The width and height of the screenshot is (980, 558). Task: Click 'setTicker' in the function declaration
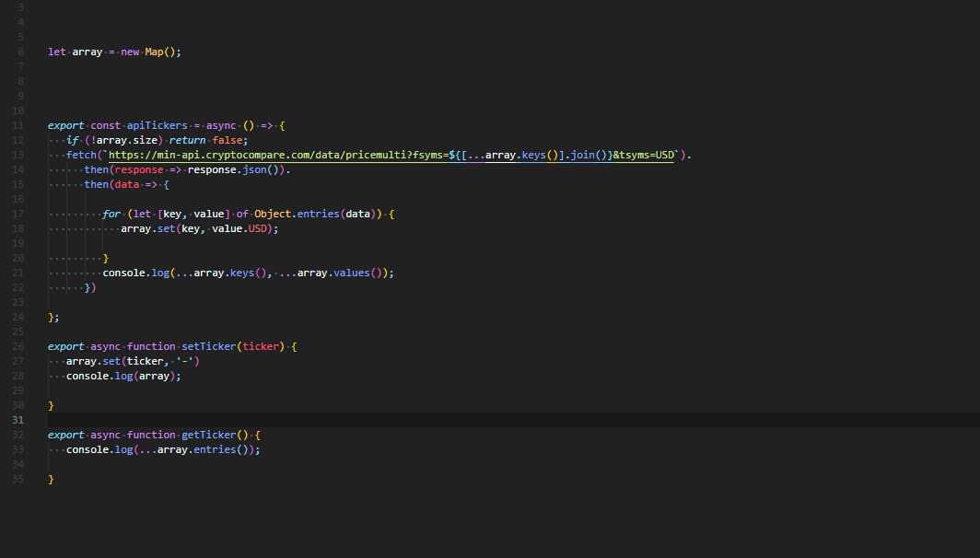coord(209,346)
